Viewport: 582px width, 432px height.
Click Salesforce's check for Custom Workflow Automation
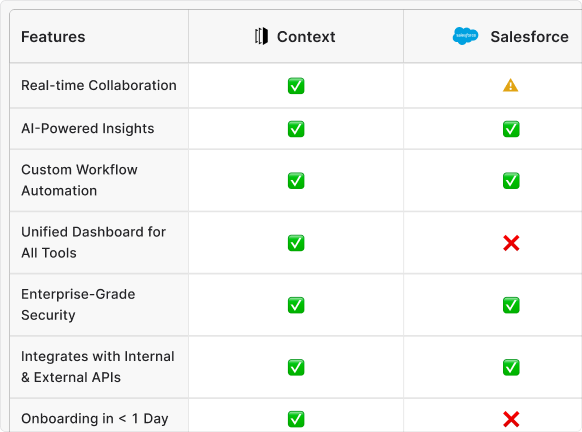coord(511,181)
